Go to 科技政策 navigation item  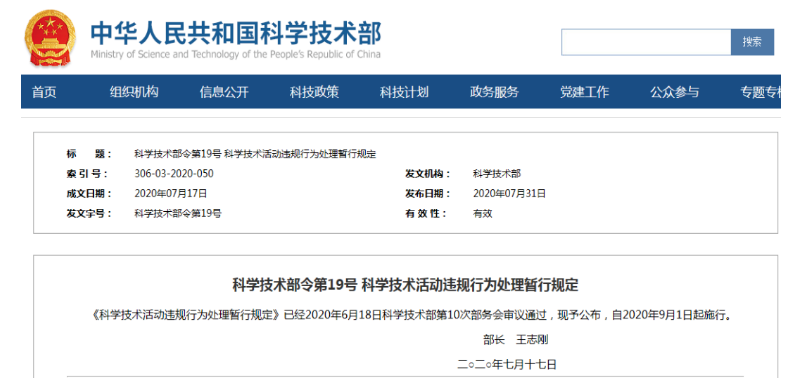pos(314,92)
